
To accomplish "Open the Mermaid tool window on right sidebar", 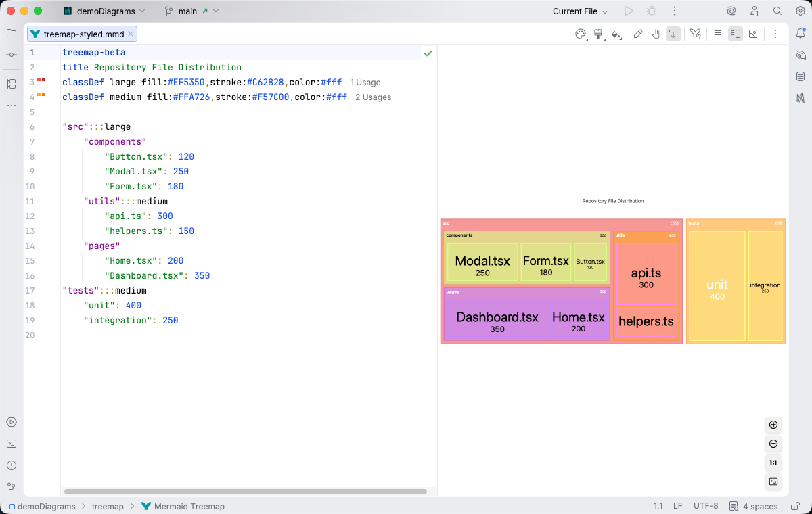I will [800, 98].
